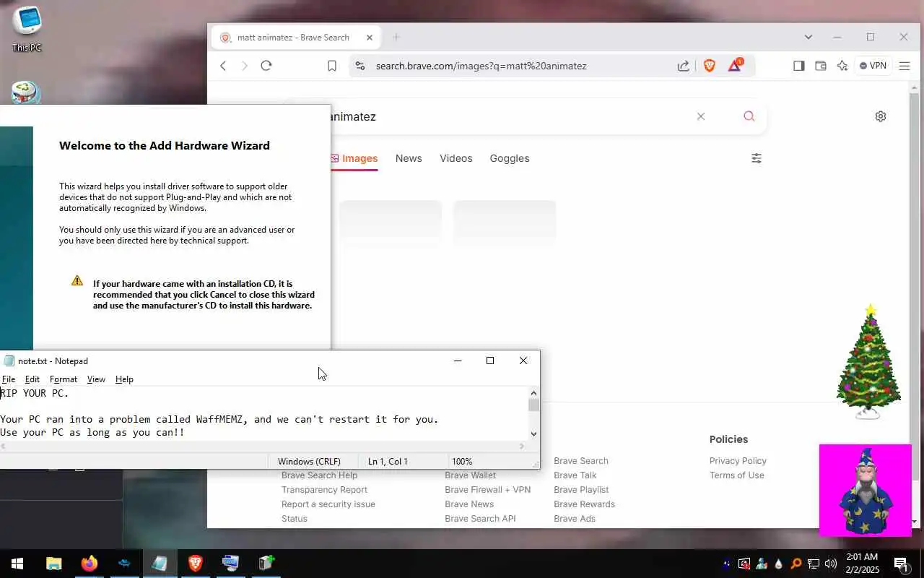This screenshot has height=578, width=924.
Task: Open the This PC desktop icon
Action: [27, 27]
